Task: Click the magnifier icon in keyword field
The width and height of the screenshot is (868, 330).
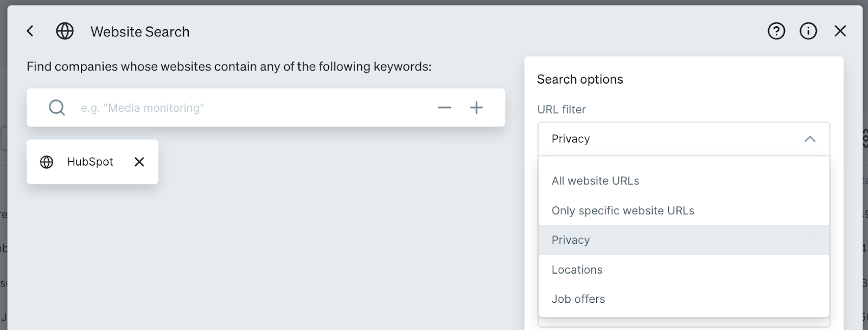Action: coord(57,108)
